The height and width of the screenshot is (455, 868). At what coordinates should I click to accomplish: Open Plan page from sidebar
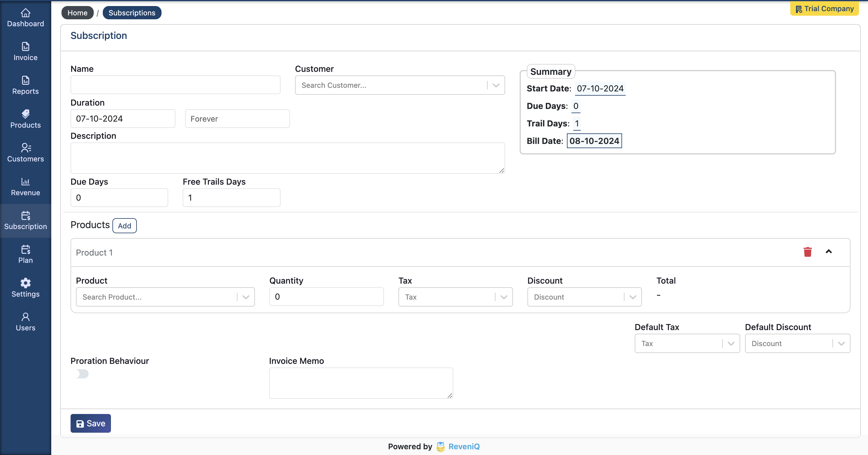click(25, 254)
